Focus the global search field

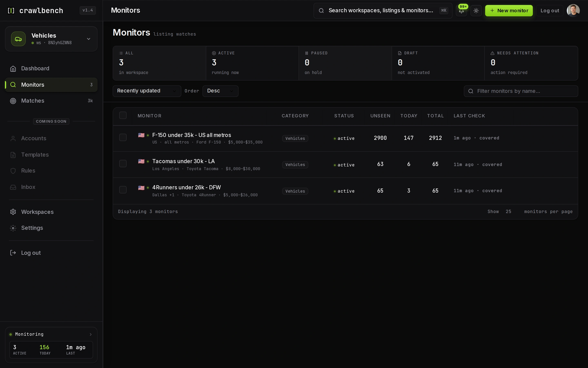coord(383,10)
